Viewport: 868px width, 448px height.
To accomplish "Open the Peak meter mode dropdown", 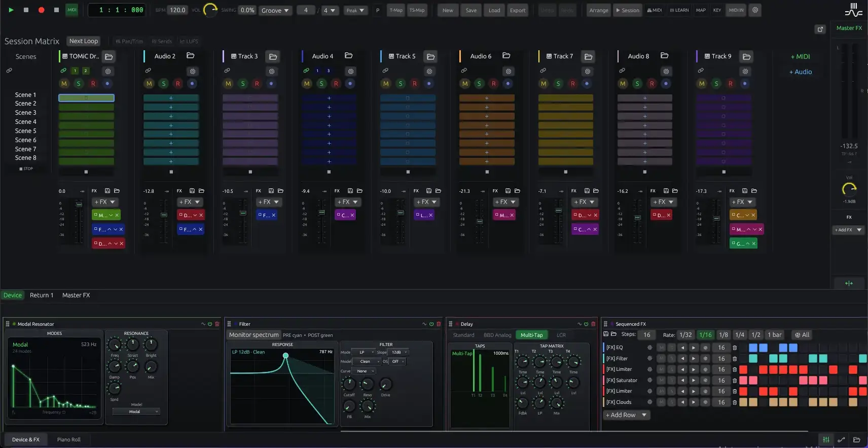I will click(355, 10).
